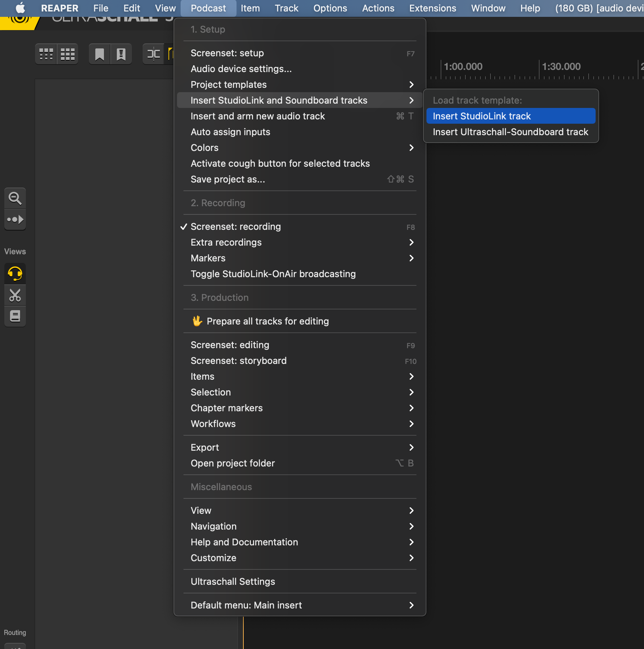This screenshot has height=649, width=644.
Task: Select Auto assign inputs
Action: (300, 132)
